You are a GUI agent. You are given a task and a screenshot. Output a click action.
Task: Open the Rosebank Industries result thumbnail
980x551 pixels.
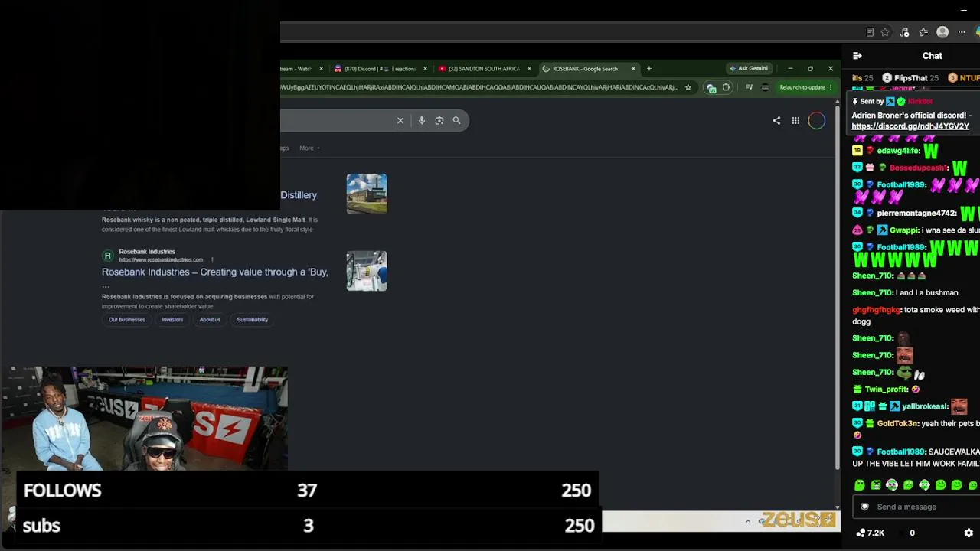(367, 271)
